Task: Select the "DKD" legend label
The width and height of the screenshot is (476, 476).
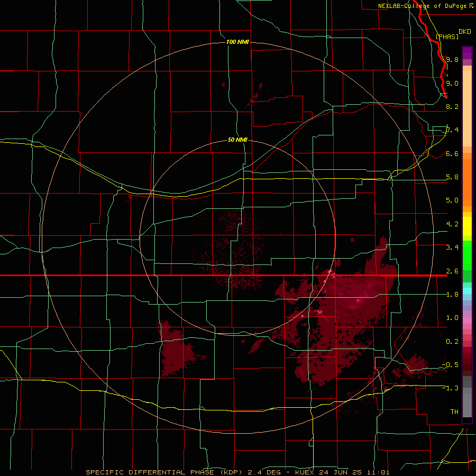Action: (x=465, y=32)
